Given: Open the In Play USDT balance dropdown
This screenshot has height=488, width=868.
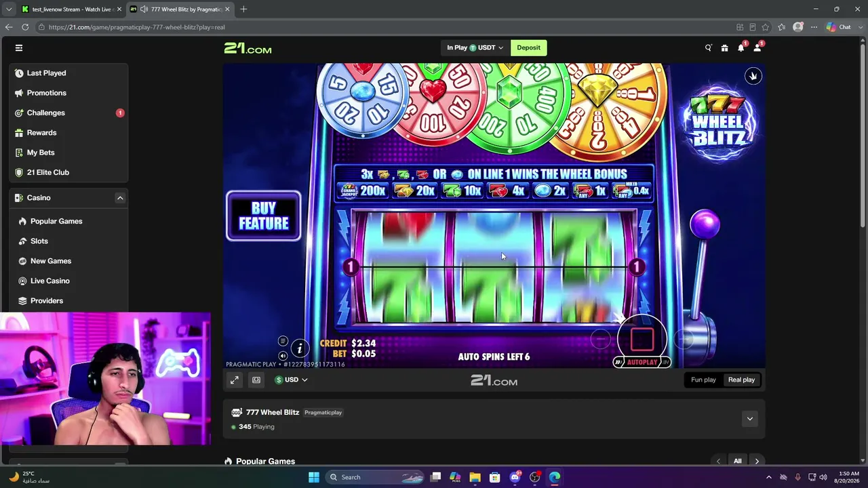Looking at the screenshot, I should pos(475,47).
